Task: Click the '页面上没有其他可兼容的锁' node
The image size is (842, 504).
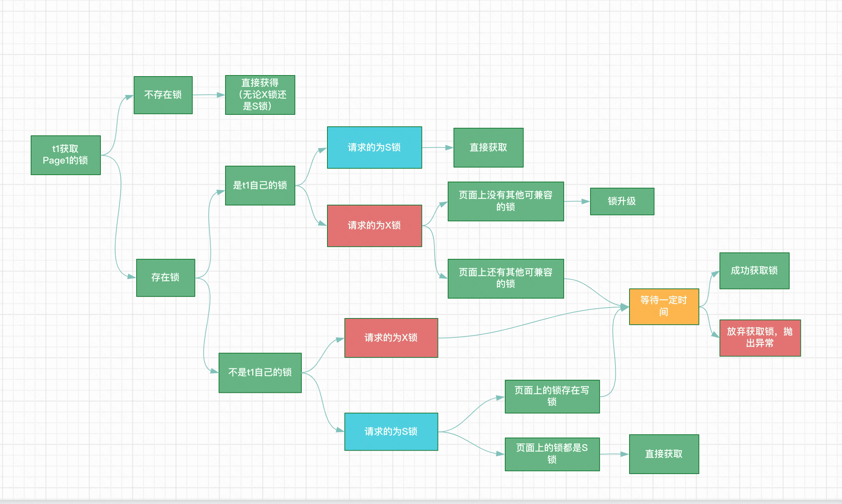Action: pos(506,201)
